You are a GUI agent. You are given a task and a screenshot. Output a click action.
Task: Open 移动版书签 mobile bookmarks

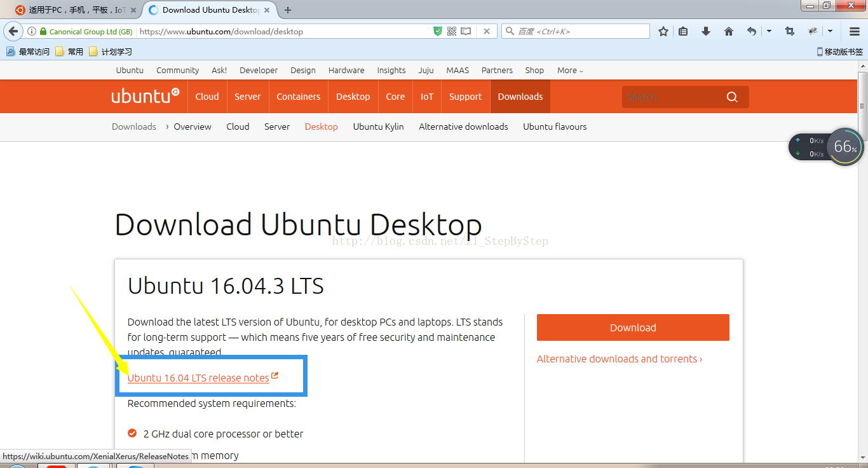point(839,52)
